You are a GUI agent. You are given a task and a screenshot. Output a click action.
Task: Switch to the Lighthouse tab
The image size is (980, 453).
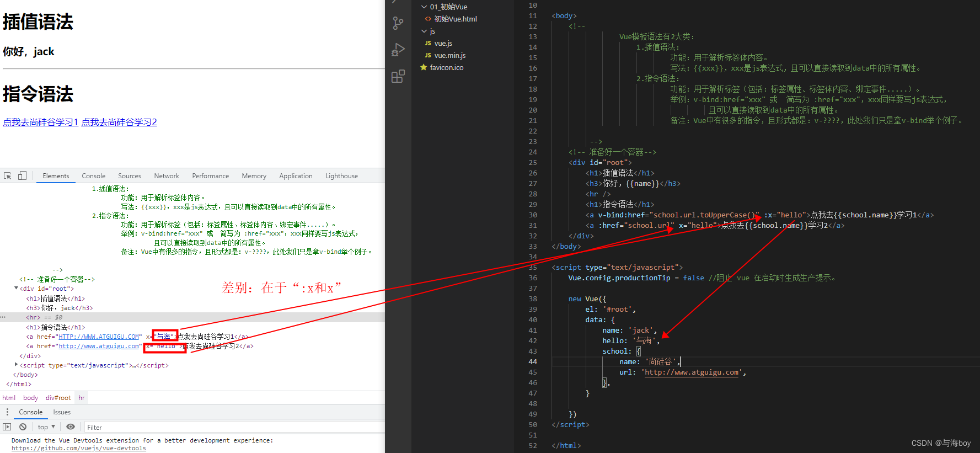pyautogui.click(x=342, y=176)
